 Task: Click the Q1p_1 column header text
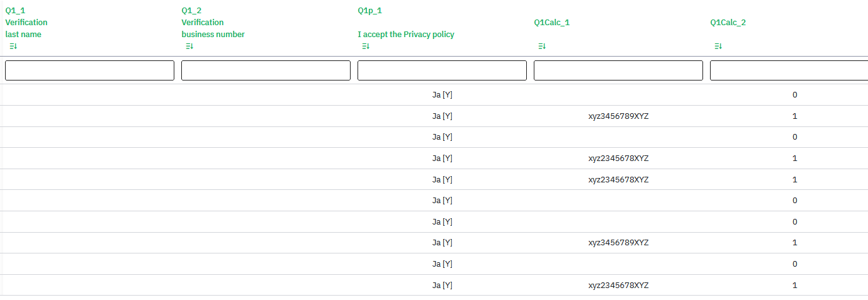[369, 11]
